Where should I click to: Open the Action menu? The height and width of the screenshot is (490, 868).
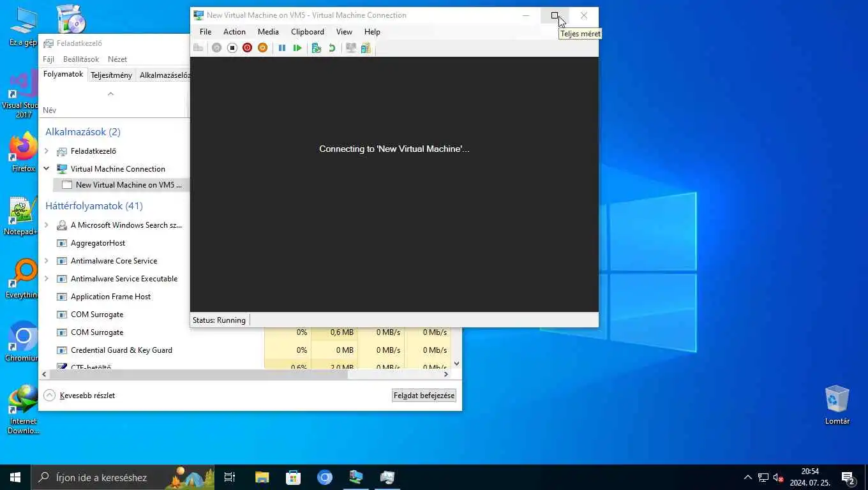234,32
